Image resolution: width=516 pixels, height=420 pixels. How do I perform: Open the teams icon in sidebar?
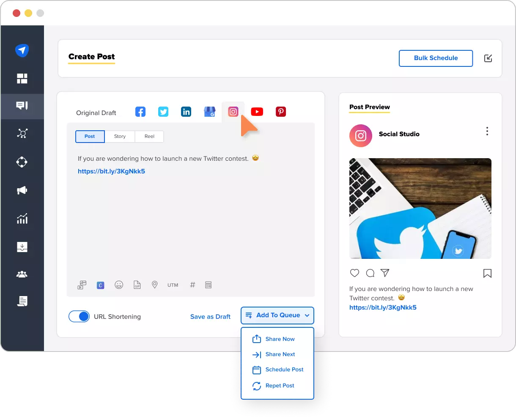pyautogui.click(x=22, y=273)
